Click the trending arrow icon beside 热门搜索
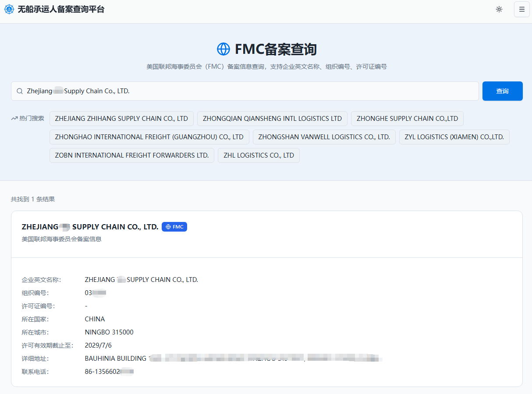The width and height of the screenshot is (532, 394). pos(14,118)
